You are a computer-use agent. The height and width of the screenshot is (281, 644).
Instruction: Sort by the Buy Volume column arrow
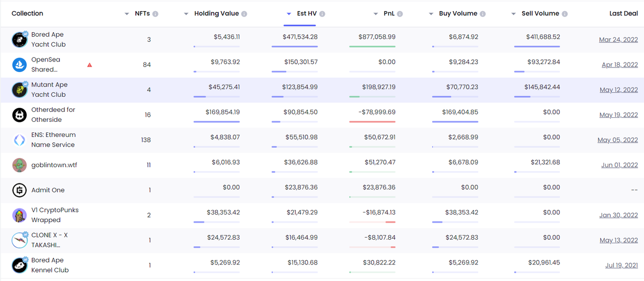pos(431,14)
